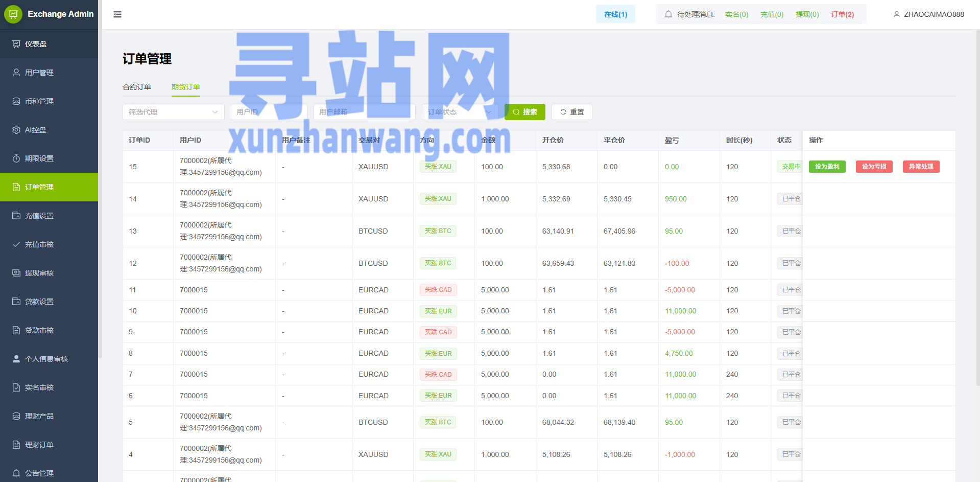
Task: Open the 订单(2) pending orders link
Action: click(842, 14)
